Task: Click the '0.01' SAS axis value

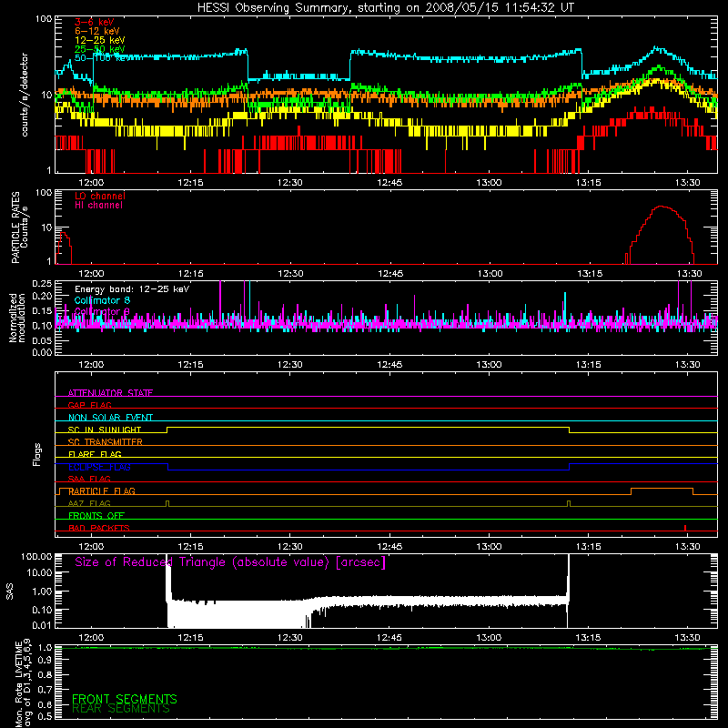Action: [42, 625]
